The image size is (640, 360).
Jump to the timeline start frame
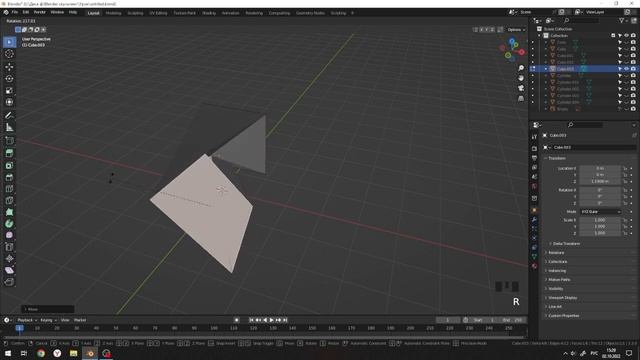pyautogui.click(x=251, y=320)
